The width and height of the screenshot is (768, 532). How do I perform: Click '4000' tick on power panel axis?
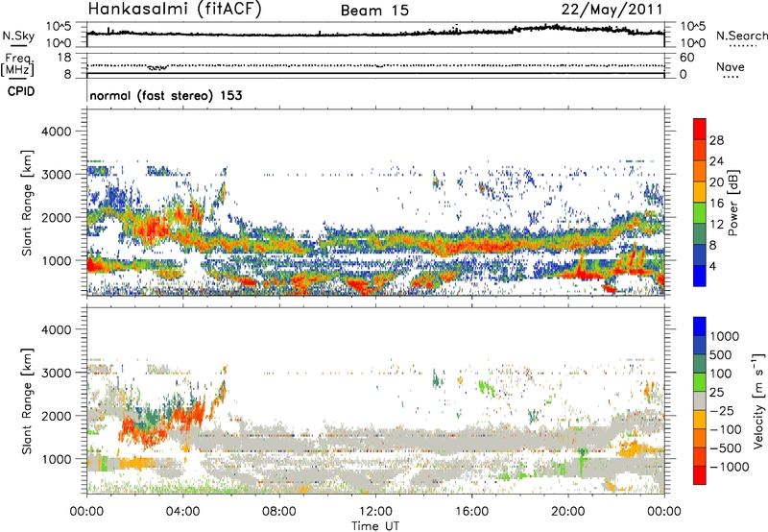tap(56, 132)
